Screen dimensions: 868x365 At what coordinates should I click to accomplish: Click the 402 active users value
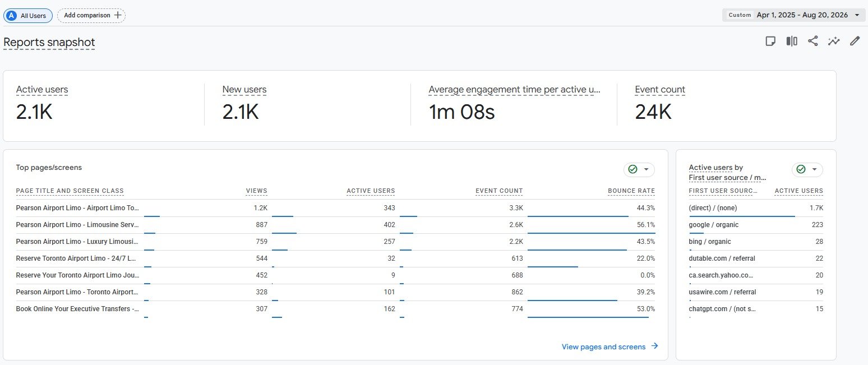point(389,225)
